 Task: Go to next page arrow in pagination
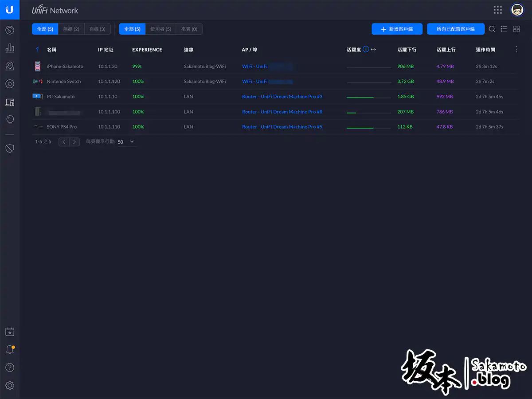(x=75, y=142)
